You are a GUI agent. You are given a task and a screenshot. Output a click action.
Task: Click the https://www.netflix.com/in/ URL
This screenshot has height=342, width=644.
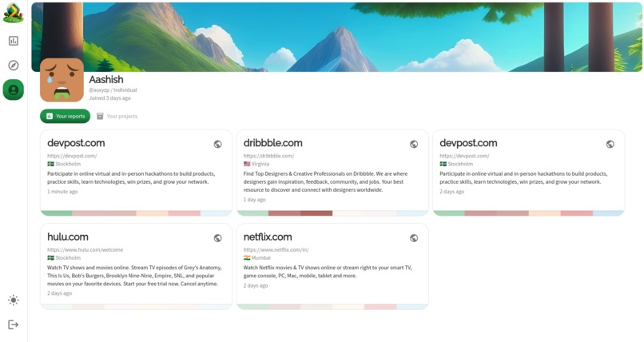[276, 249]
